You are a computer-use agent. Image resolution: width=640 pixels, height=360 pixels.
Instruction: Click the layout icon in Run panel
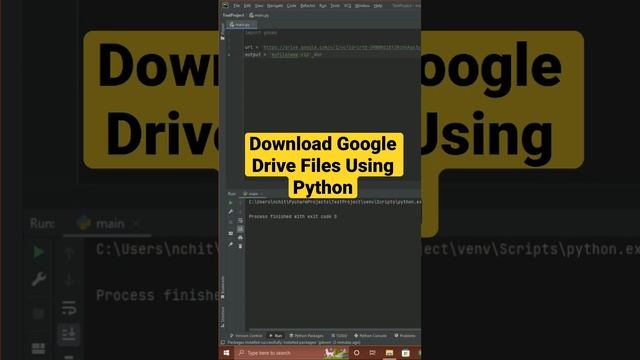click(x=231, y=233)
